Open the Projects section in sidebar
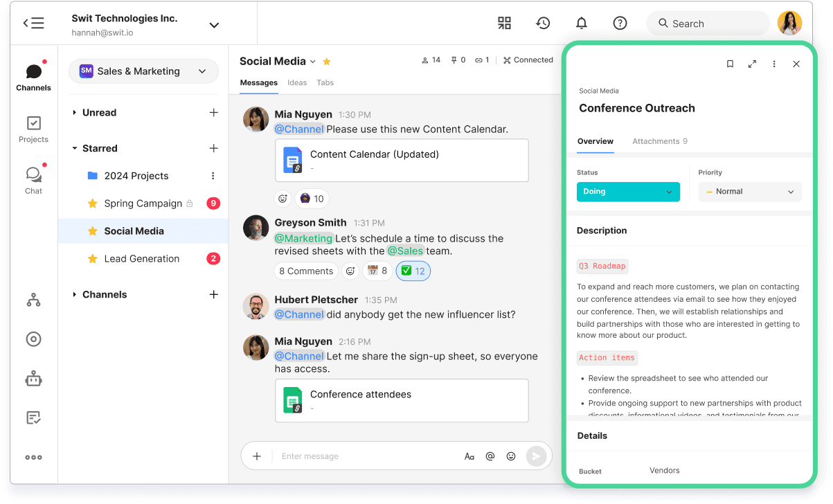Screen dimensions: 833x504 33,129
